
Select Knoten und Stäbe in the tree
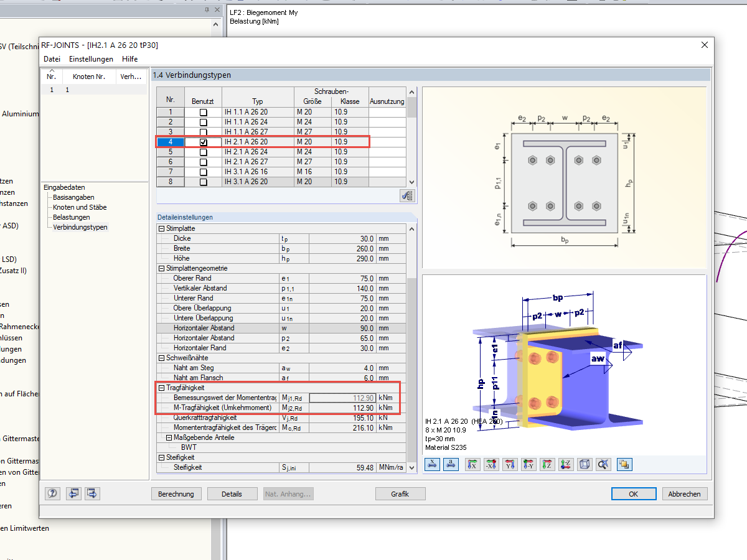[80, 207]
